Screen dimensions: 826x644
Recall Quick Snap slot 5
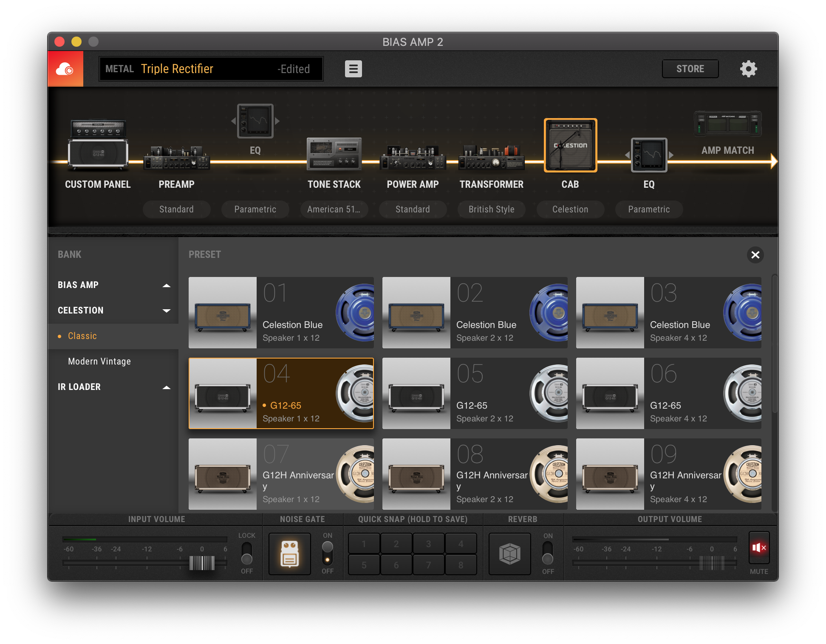364,565
